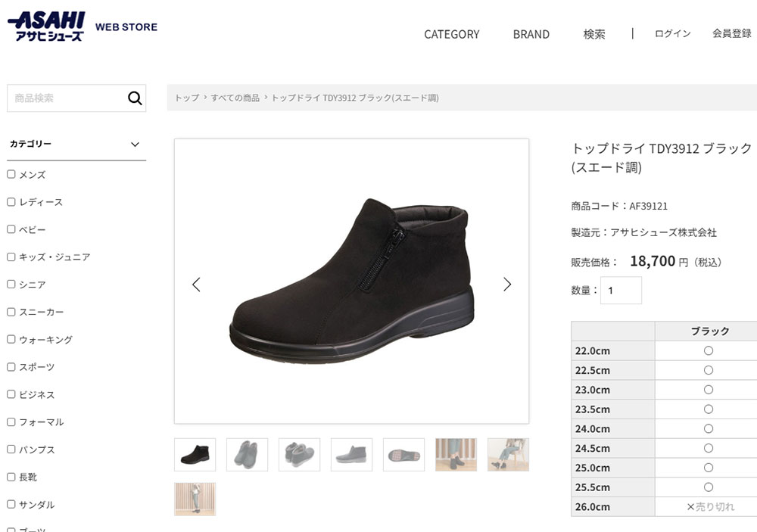View the shoe sole thumbnail
This screenshot has height=532, width=757.
403,454
